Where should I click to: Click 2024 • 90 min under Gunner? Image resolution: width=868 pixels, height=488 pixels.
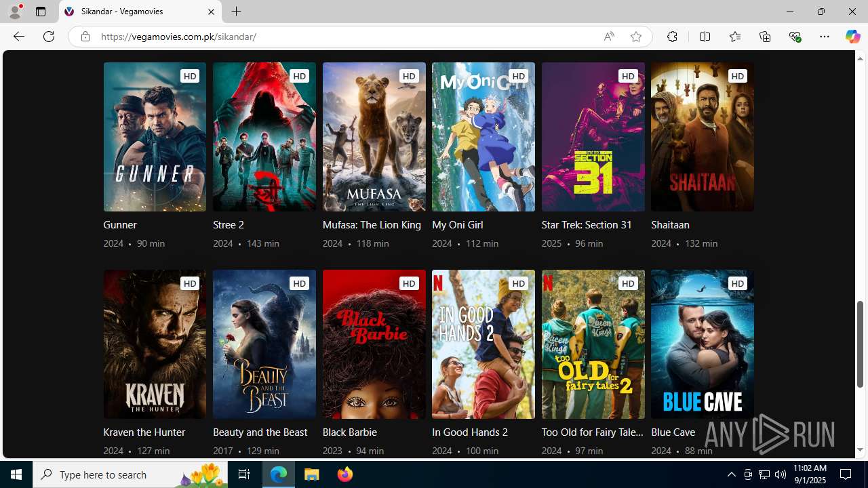pyautogui.click(x=134, y=243)
